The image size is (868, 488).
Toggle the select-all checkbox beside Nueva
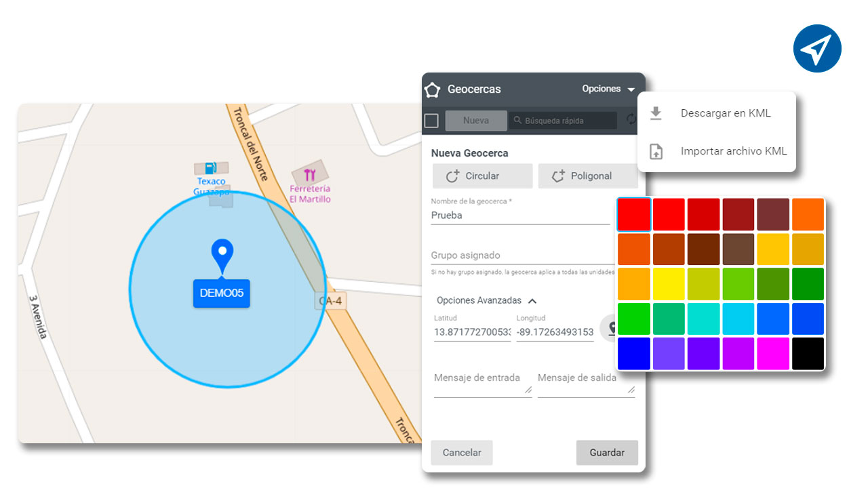(x=431, y=120)
